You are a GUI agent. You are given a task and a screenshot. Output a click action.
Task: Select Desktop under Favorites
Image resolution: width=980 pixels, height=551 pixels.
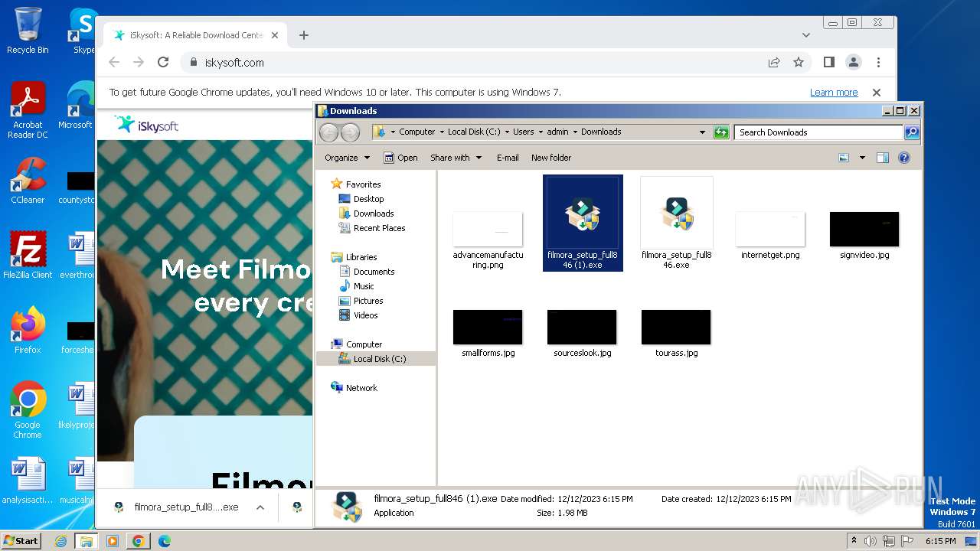click(x=368, y=199)
